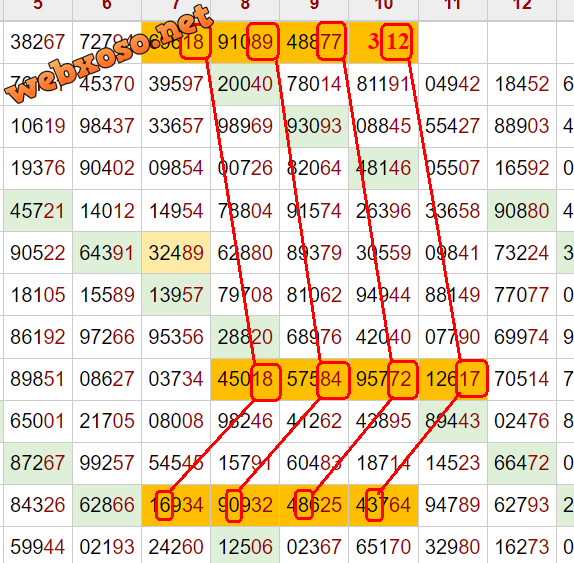
Task: Select the cell 77077
Action: [522, 295]
